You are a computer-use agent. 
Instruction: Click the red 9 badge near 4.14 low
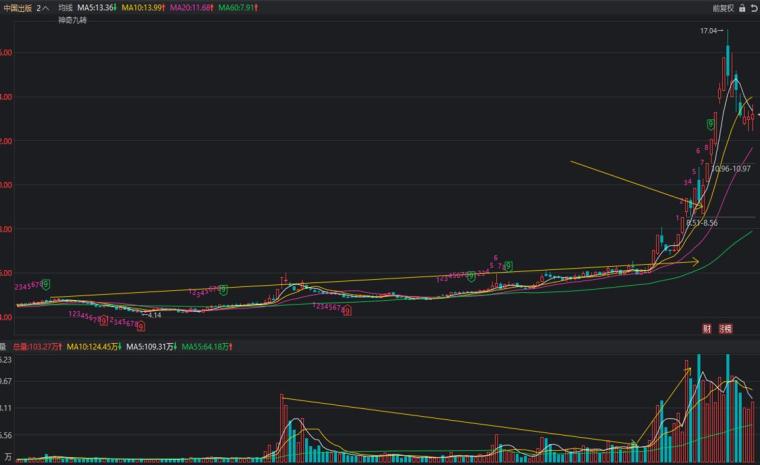[x=140, y=326]
